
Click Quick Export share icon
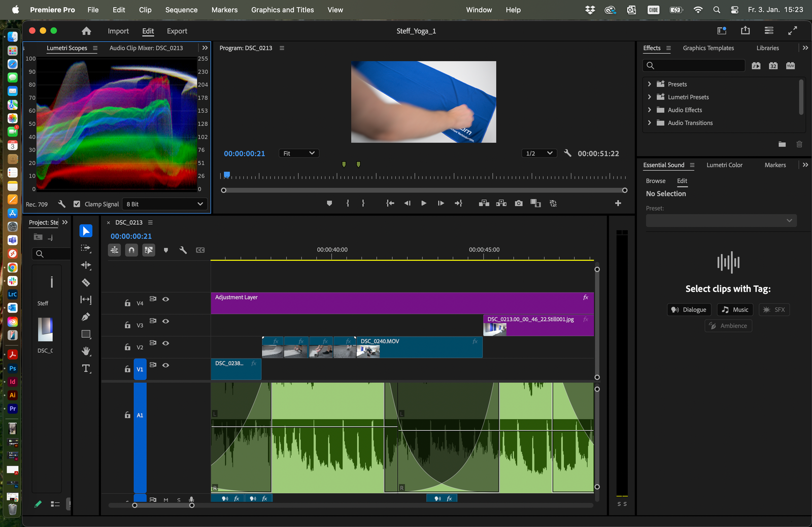coord(745,31)
